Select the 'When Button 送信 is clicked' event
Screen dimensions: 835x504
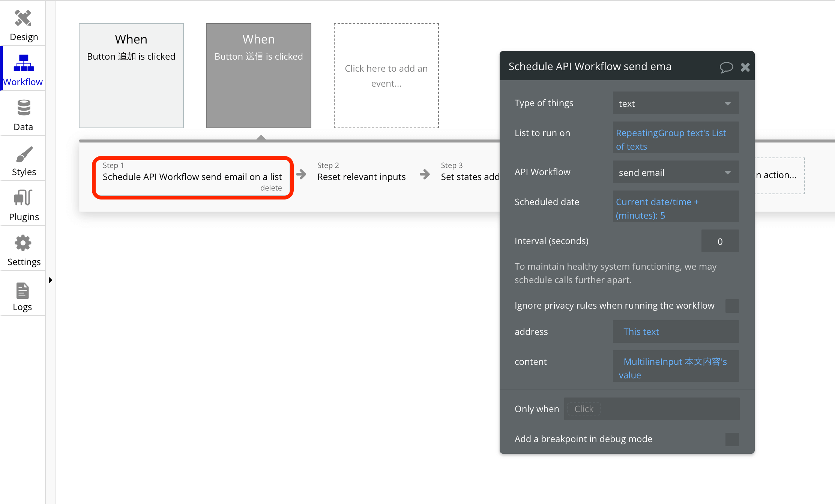pos(258,75)
